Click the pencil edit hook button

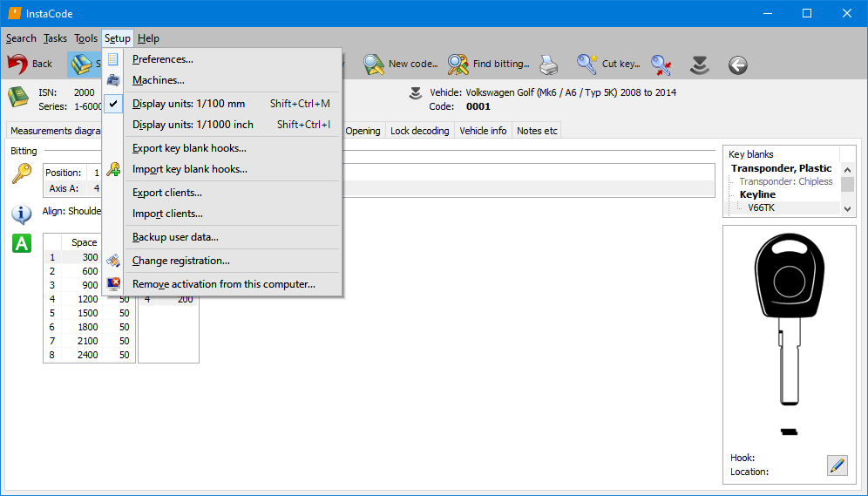tap(837, 465)
